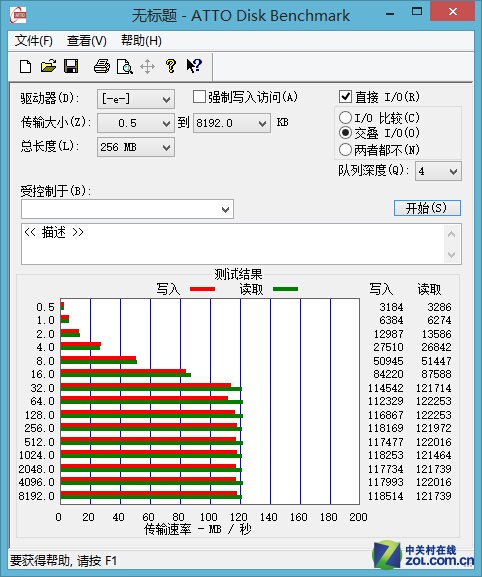Viewport: 482px width, 577px height.
Task: Click the 开始(S) start button
Action: coord(427,208)
